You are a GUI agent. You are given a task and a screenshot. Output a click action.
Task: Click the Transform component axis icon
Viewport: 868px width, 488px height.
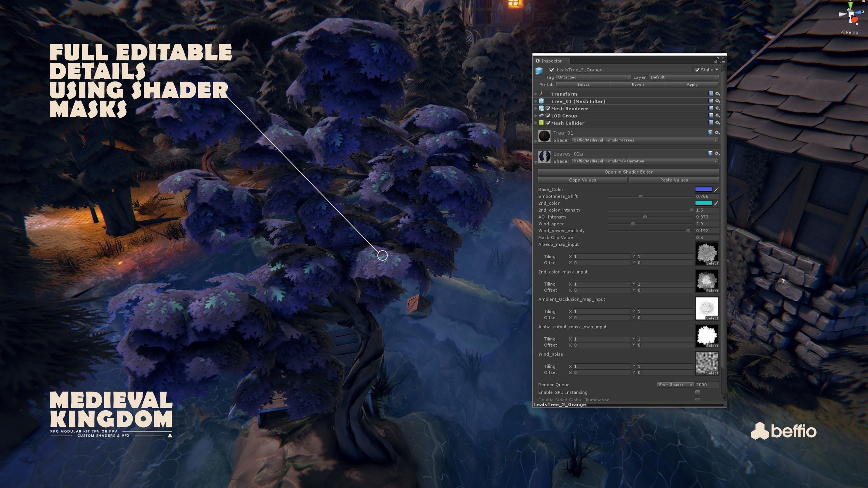541,94
